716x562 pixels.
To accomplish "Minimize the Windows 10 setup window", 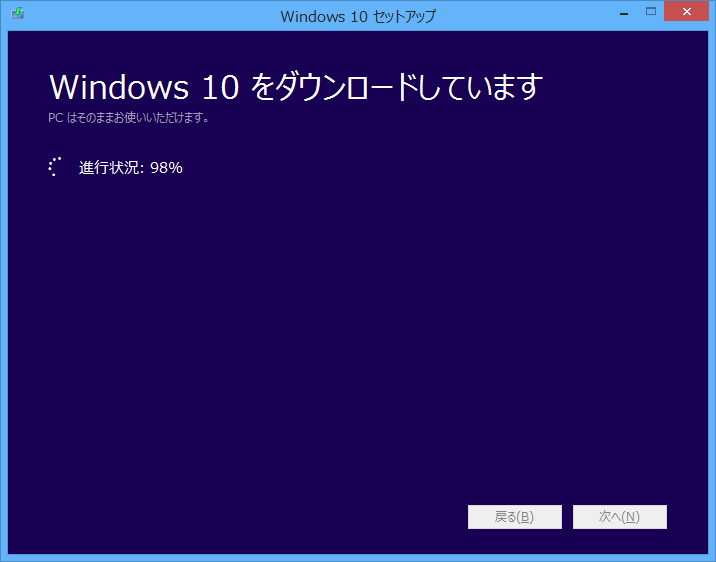I will 624,12.
